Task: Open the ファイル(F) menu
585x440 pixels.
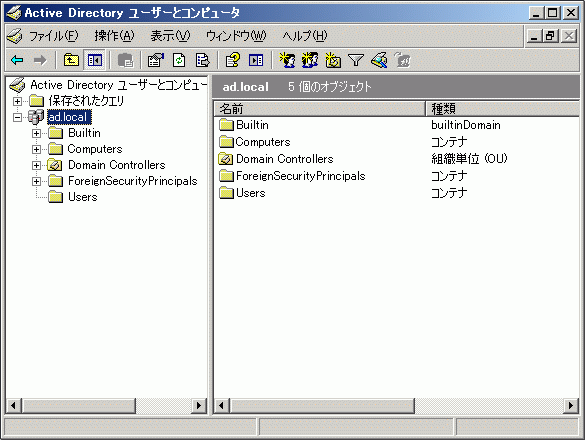Action: [54, 36]
